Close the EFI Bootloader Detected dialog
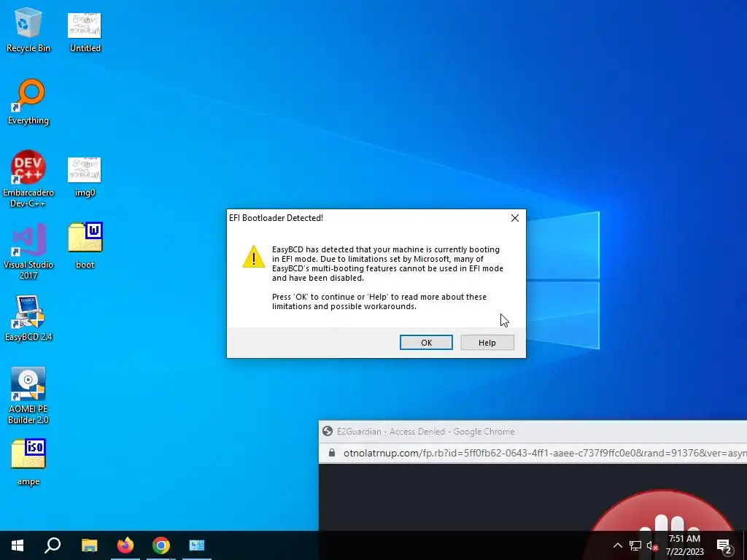 514,218
